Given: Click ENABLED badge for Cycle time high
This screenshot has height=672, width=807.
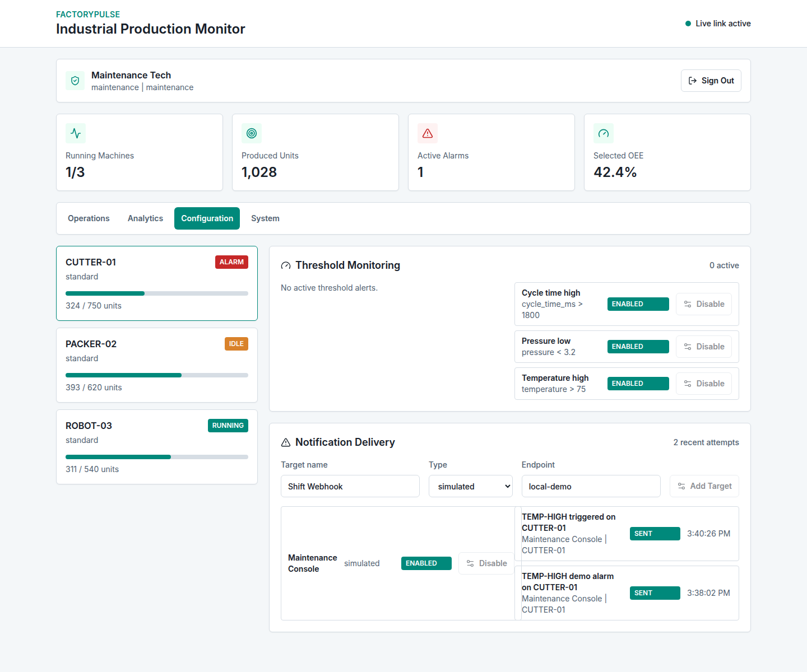Looking at the screenshot, I should click(638, 304).
